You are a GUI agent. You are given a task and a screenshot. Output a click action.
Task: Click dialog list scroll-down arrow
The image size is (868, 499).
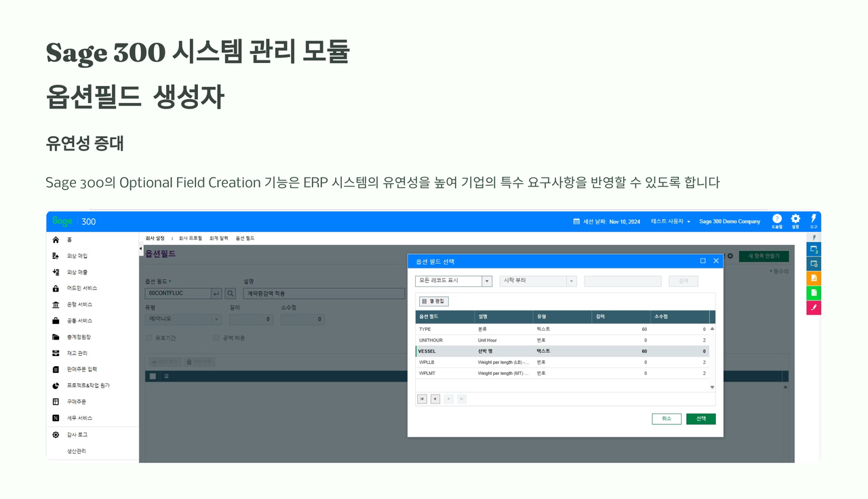[712, 387]
